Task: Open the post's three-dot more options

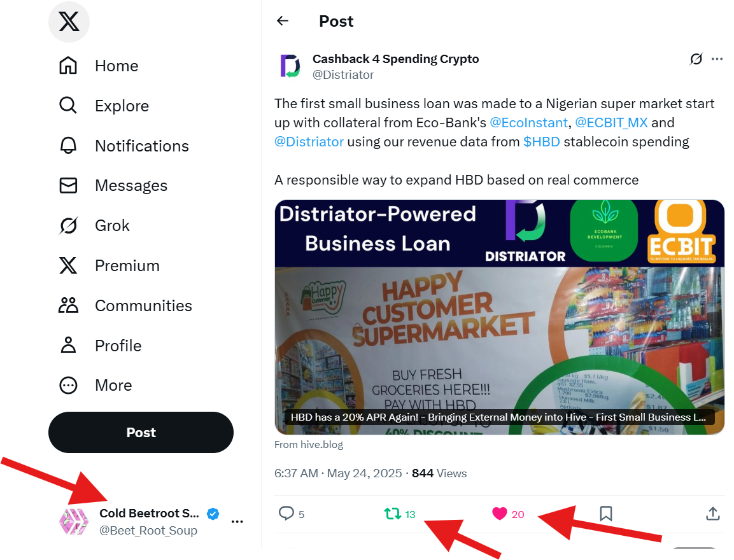Action: (717, 59)
